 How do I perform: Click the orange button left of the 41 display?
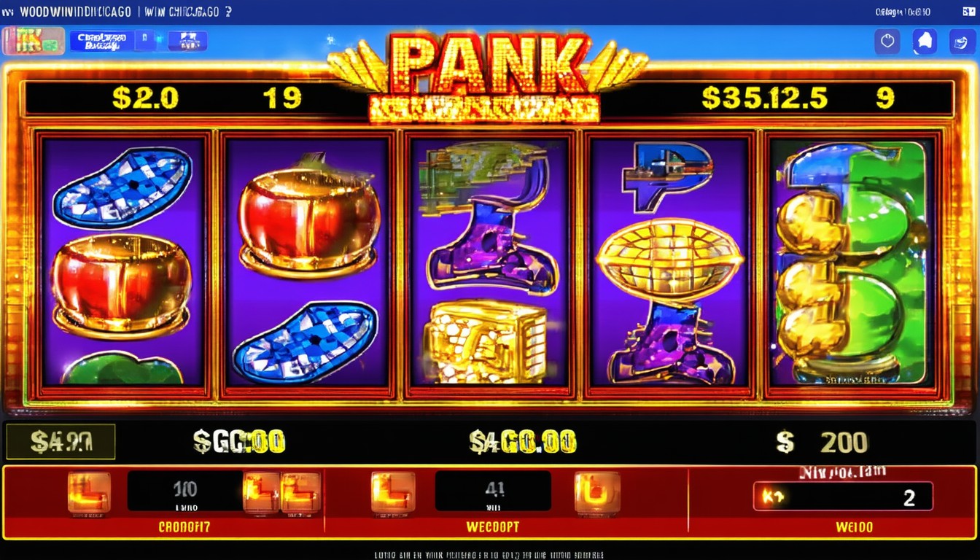[393, 492]
